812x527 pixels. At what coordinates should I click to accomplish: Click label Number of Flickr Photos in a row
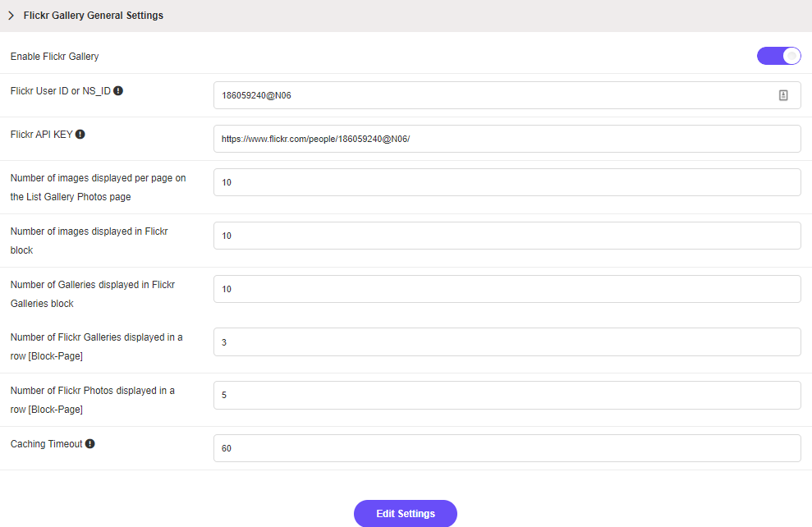pos(92,400)
